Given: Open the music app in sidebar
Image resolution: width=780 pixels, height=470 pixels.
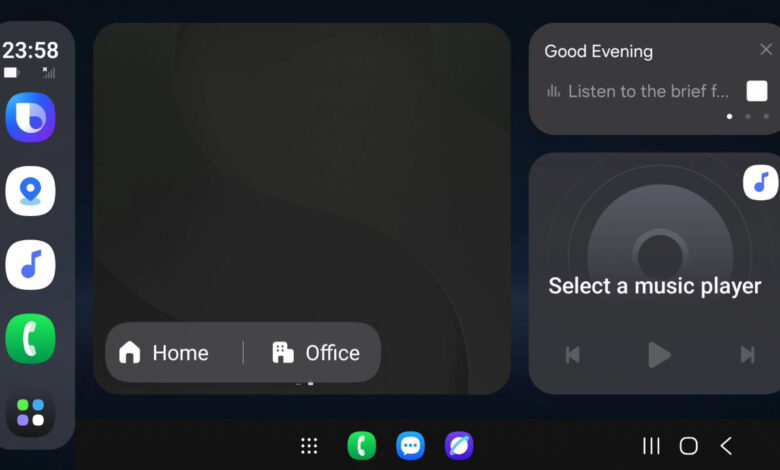Looking at the screenshot, I should point(30,265).
